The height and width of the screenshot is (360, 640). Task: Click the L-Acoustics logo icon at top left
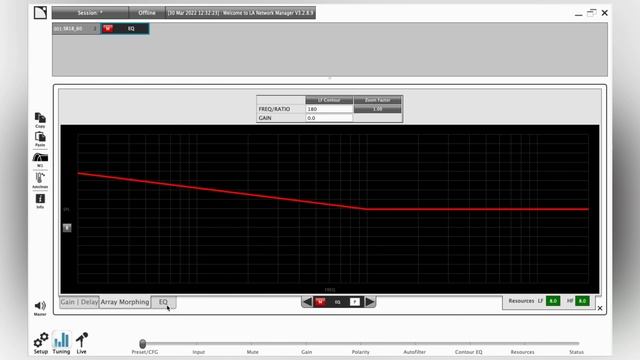pos(40,13)
